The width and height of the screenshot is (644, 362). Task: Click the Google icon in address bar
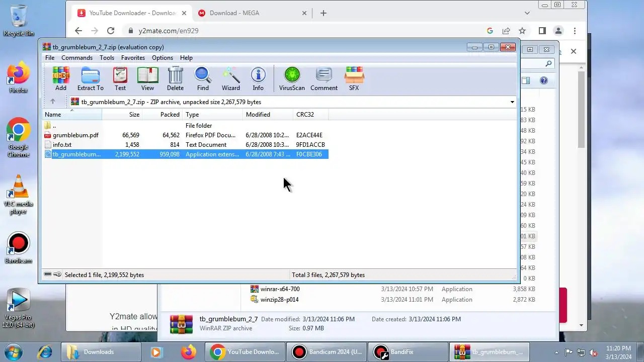pos(490,31)
